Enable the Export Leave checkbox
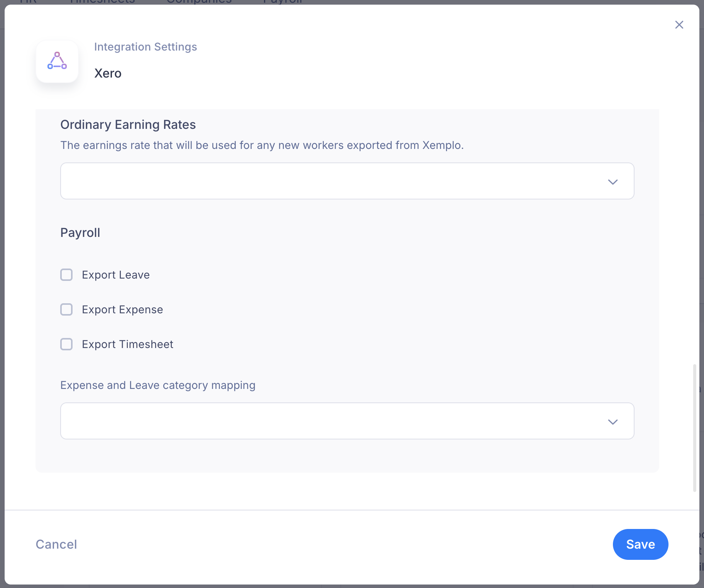 click(x=66, y=275)
